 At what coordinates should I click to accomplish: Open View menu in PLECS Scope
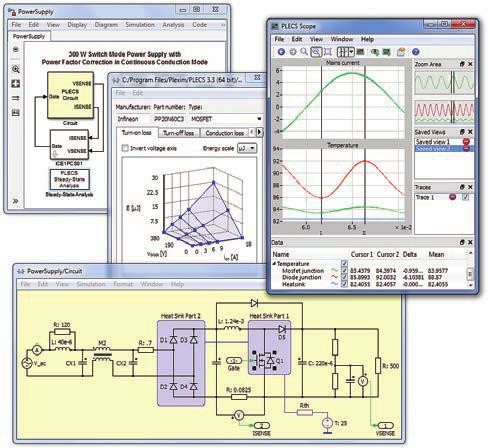[316, 39]
